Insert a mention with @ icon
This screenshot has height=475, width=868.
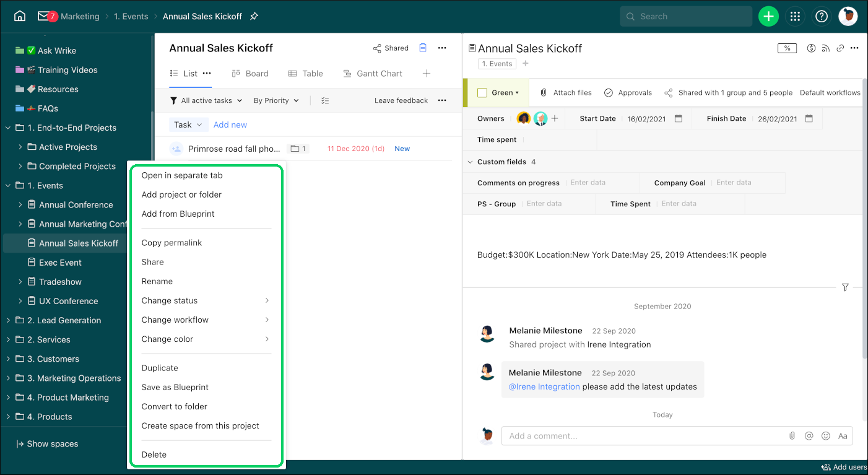tap(809, 436)
